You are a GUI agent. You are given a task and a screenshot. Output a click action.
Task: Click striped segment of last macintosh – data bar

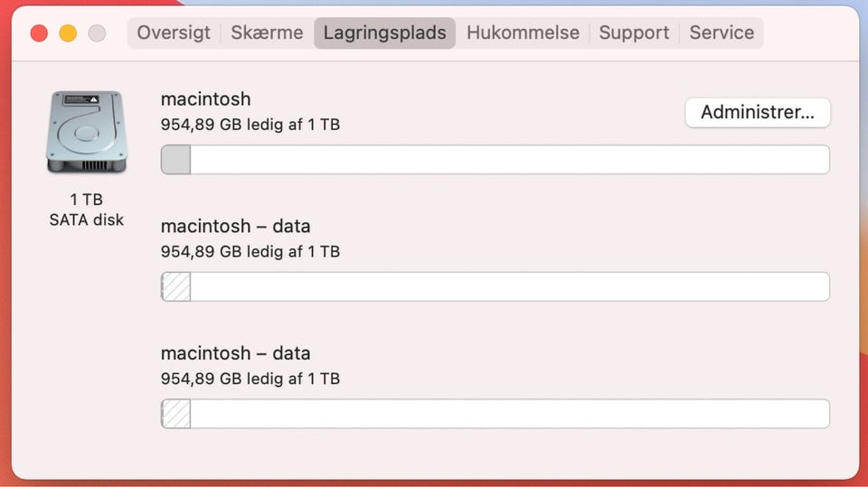click(176, 415)
